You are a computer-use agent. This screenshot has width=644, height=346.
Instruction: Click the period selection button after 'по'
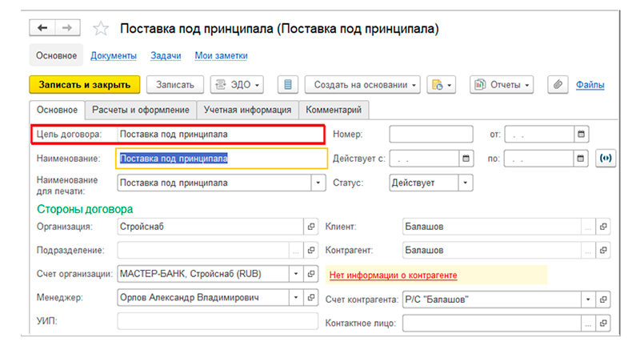tap(606, 159)
